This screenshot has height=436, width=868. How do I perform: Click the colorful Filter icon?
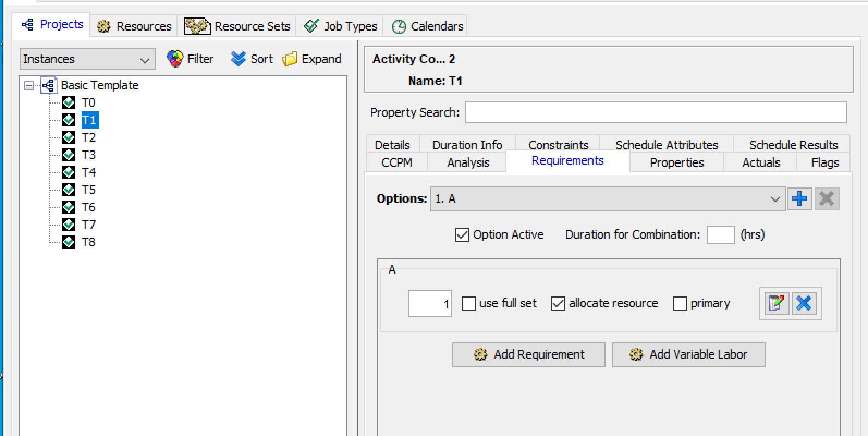click(175, 59)
